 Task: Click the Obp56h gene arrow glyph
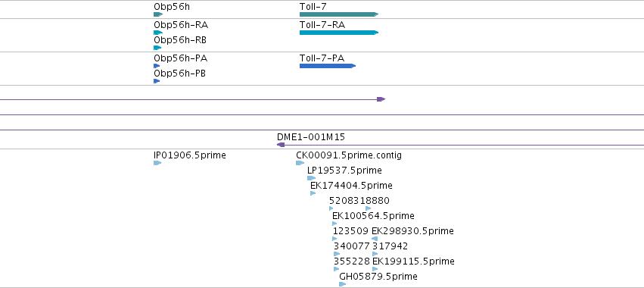coord(158,14)
